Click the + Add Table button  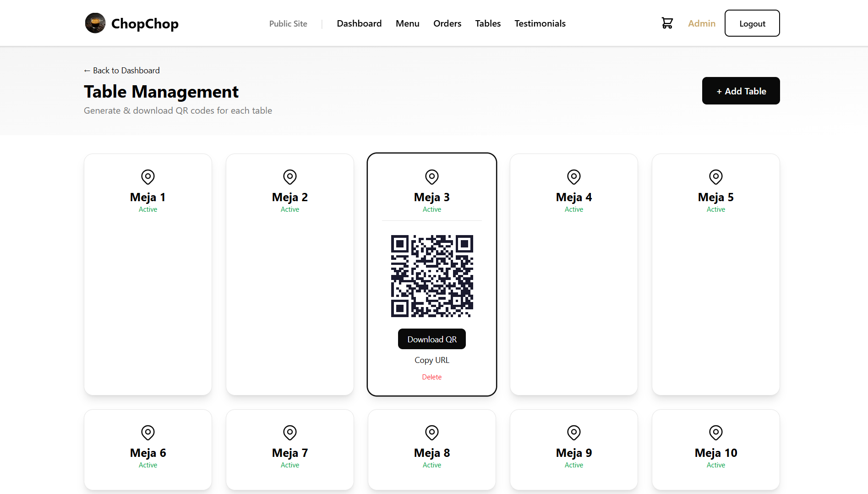point(741,91)
